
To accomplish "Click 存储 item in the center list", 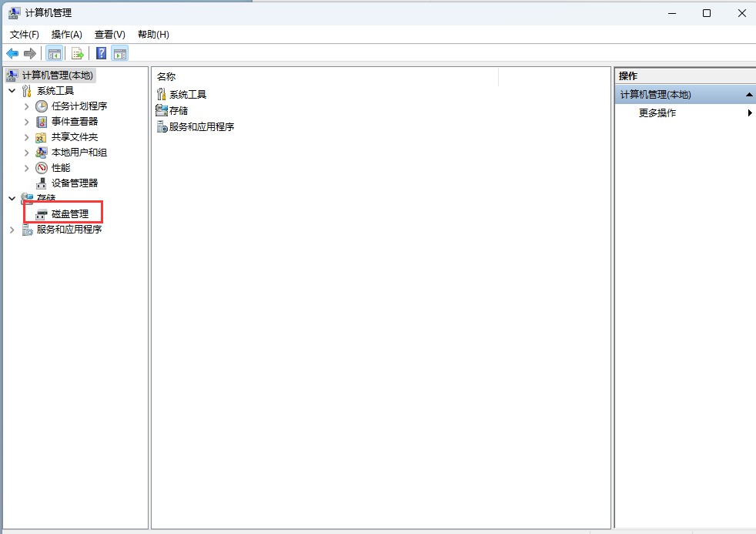I will 178,110.
